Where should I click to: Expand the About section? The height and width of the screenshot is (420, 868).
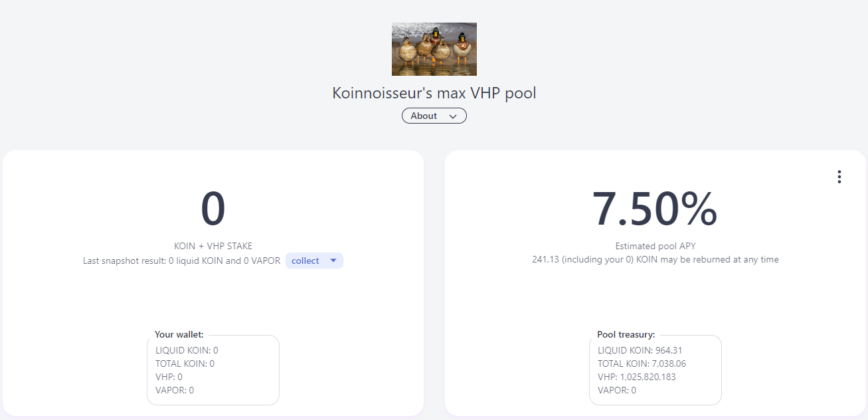point(434,116)
